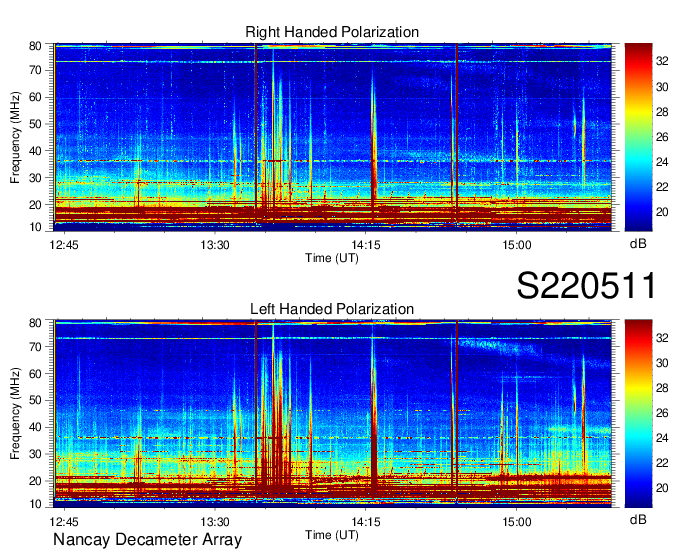Click the 28 dB label on Right Handed colorbar
This screenshot has width=680, height=552.
pyautogui.click(x=662, y=112)
